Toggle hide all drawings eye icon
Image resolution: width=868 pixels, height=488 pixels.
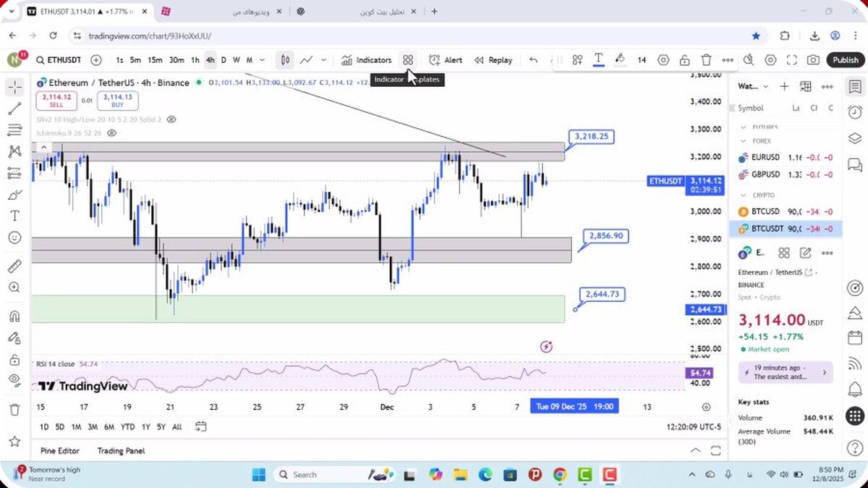[14, 380]
